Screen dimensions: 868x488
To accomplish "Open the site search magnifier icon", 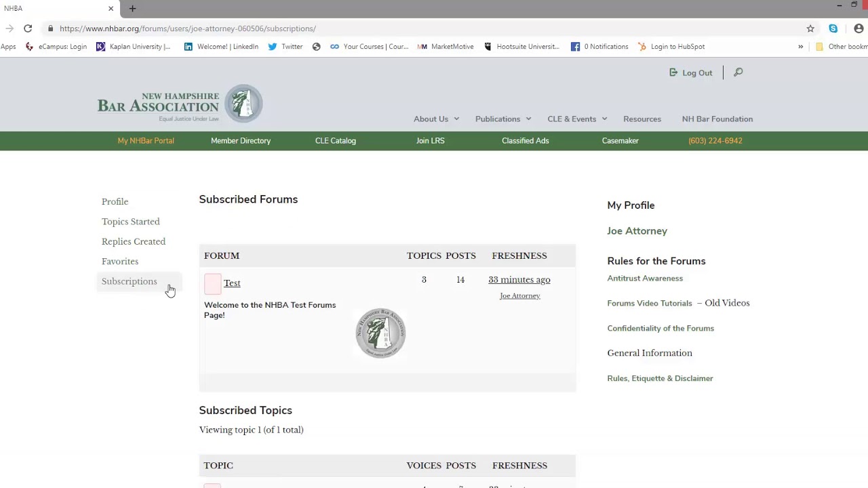I will tap(738, 73).
